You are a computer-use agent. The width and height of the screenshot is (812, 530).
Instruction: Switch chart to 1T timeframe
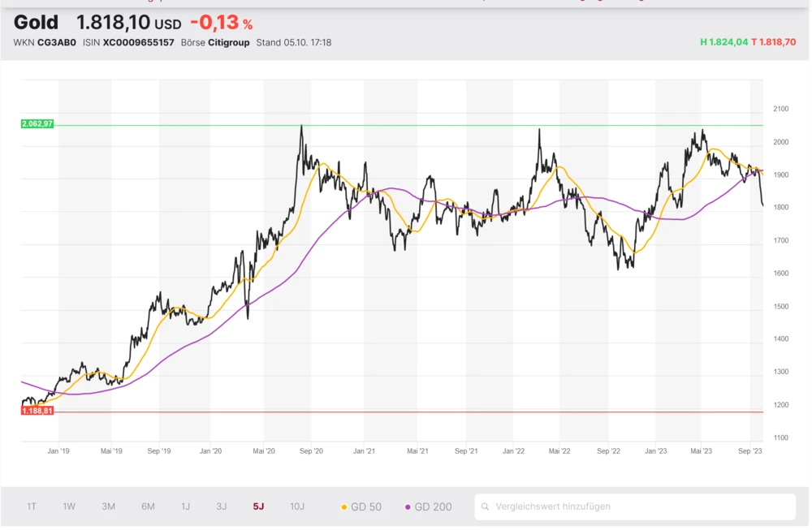pos(32,506)
